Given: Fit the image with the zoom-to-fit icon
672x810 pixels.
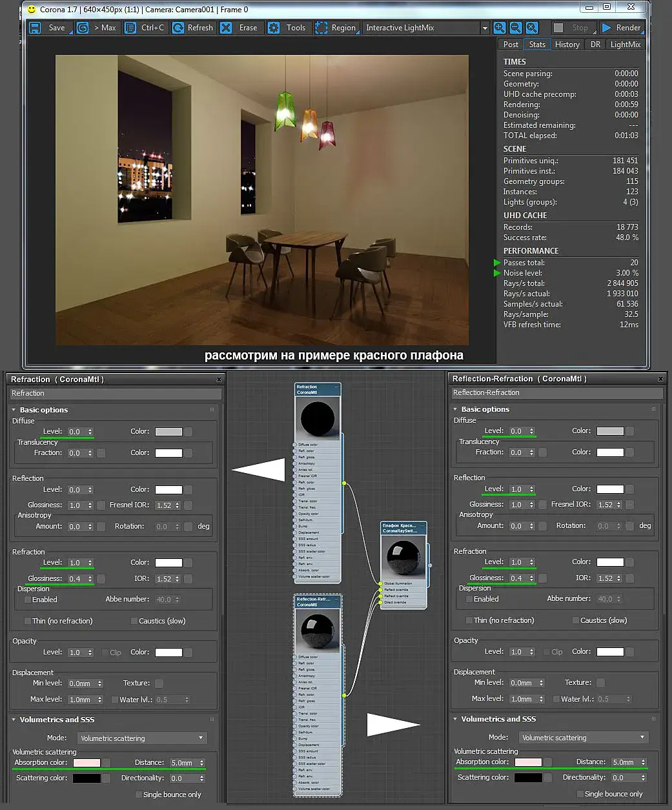Looking at the screenshot, I should (x=531, y=28).
